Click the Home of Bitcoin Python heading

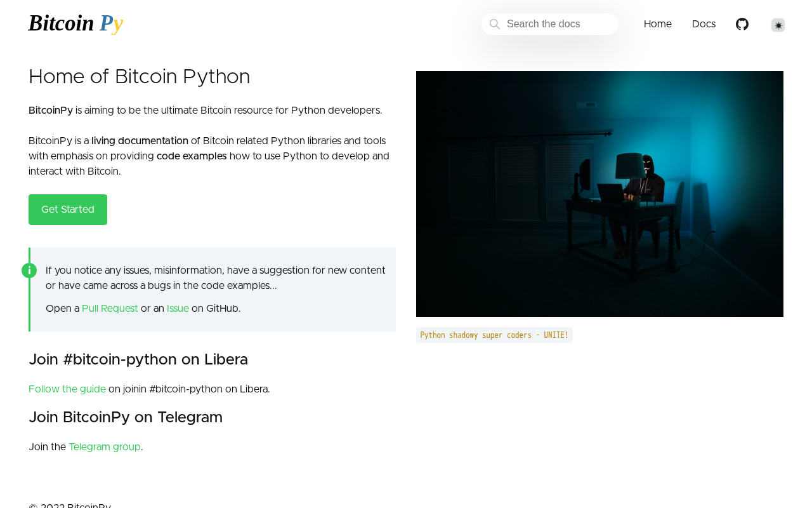[140, 77]
